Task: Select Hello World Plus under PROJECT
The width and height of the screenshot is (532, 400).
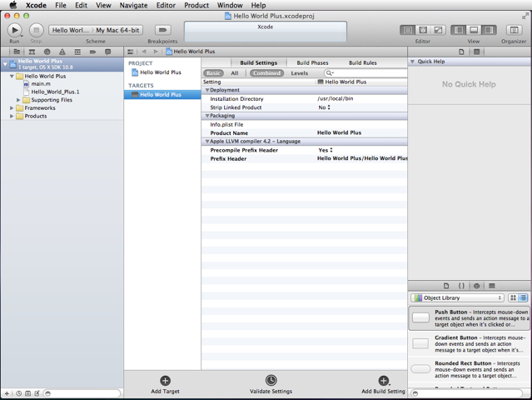Action: point(160,72)
